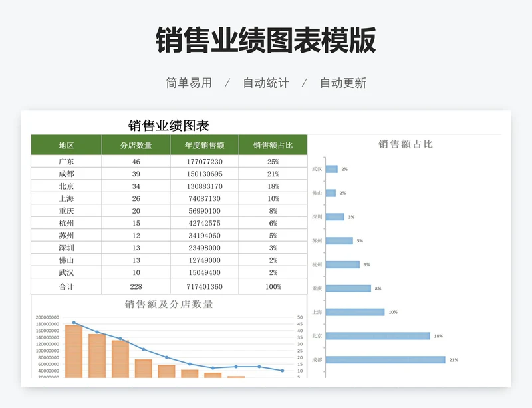Click the 21% data label
532x408 pixels.
click(454, 360)
